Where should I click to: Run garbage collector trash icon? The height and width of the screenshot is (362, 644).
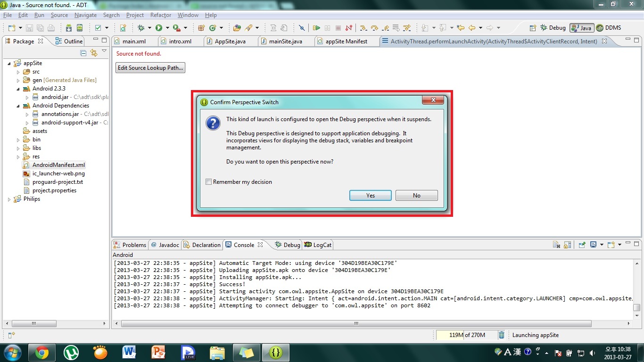502,335
